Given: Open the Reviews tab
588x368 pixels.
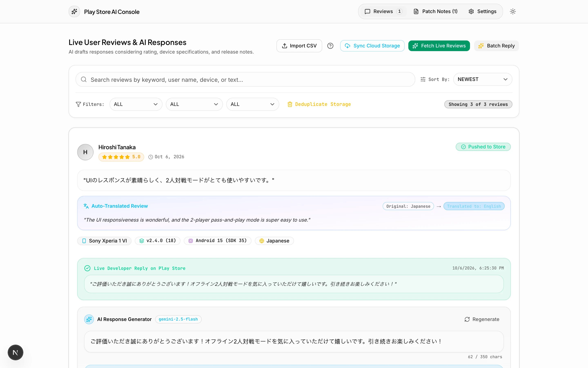Looking at the screenshot, I should (383, 11).
